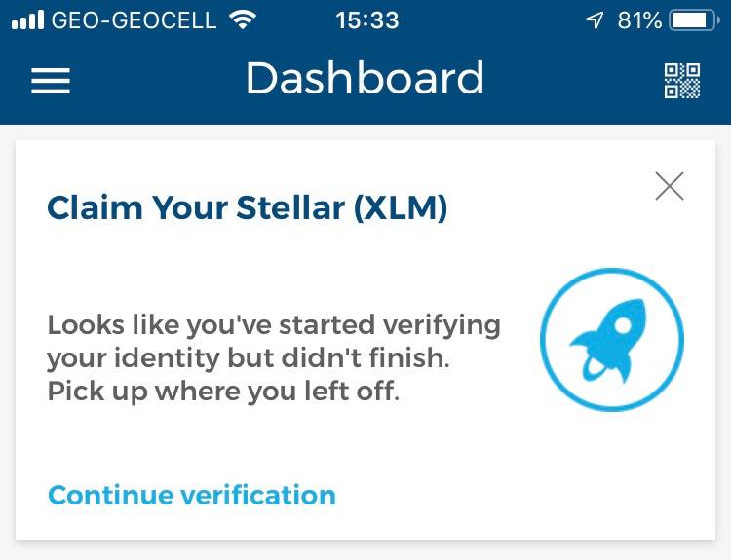731x560 pixels.
Task: Tap the Dashboard header title
Action: pyautogui.click(x=365, y=78)
